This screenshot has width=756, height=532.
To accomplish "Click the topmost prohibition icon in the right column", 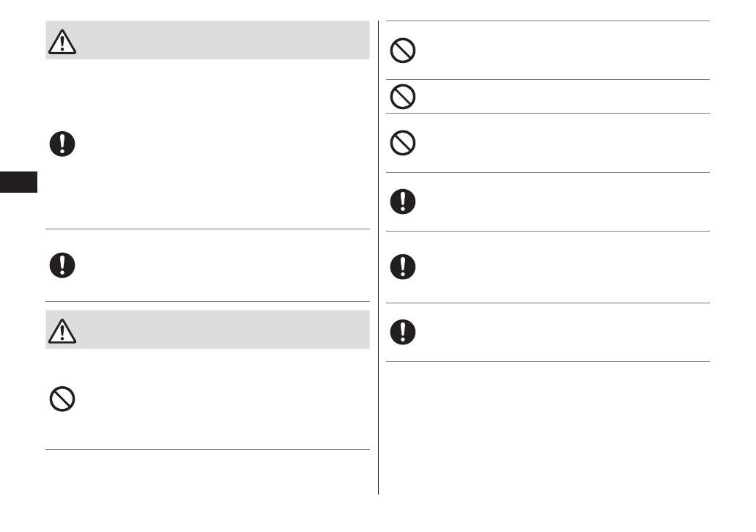I will pos(402,51).
